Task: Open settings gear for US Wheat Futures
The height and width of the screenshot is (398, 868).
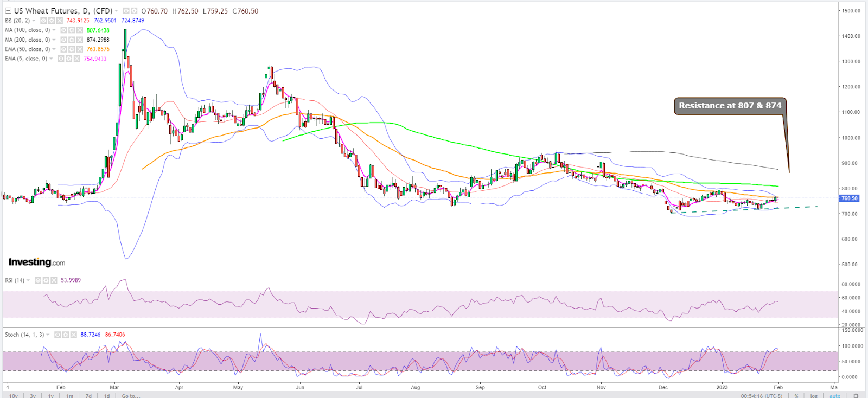Action: [x=134, y=11]
